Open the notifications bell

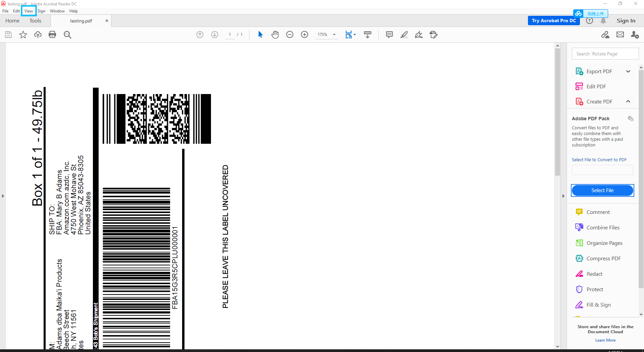click(603, 20)
